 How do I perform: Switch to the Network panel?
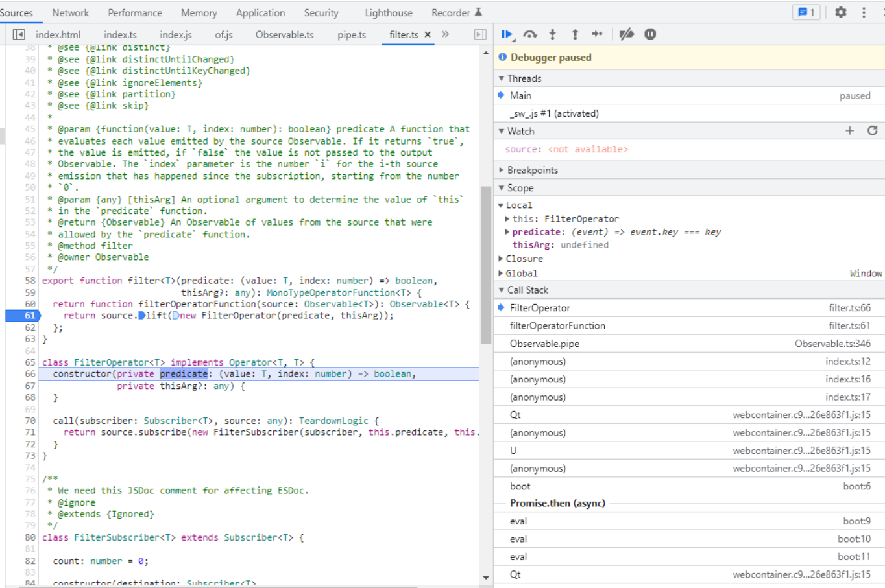(71, 12)
